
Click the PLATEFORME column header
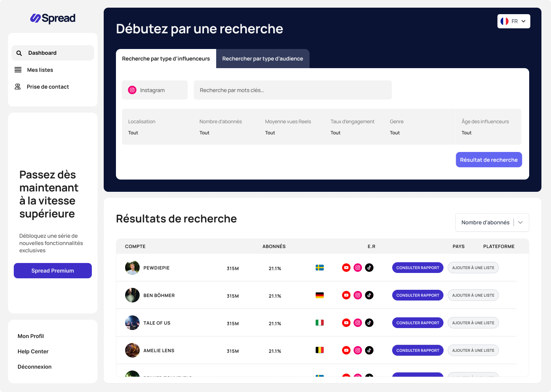(x=499, y=247)
